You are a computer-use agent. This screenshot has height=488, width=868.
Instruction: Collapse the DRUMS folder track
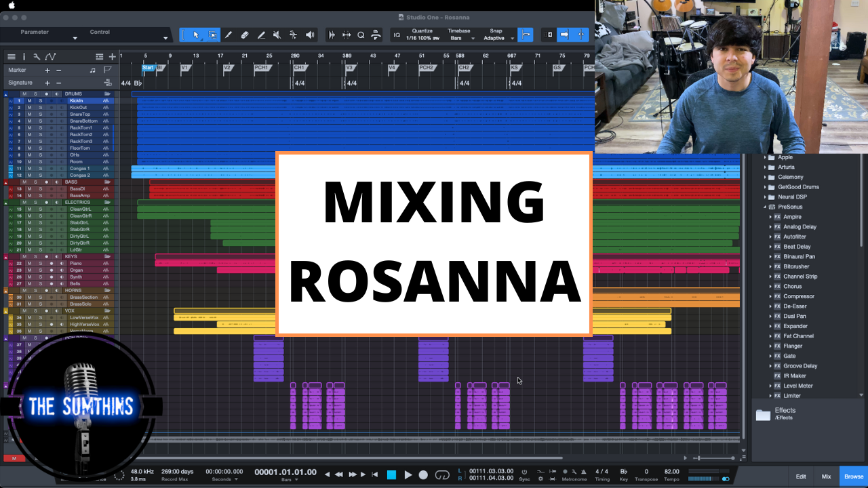point(7,94)
